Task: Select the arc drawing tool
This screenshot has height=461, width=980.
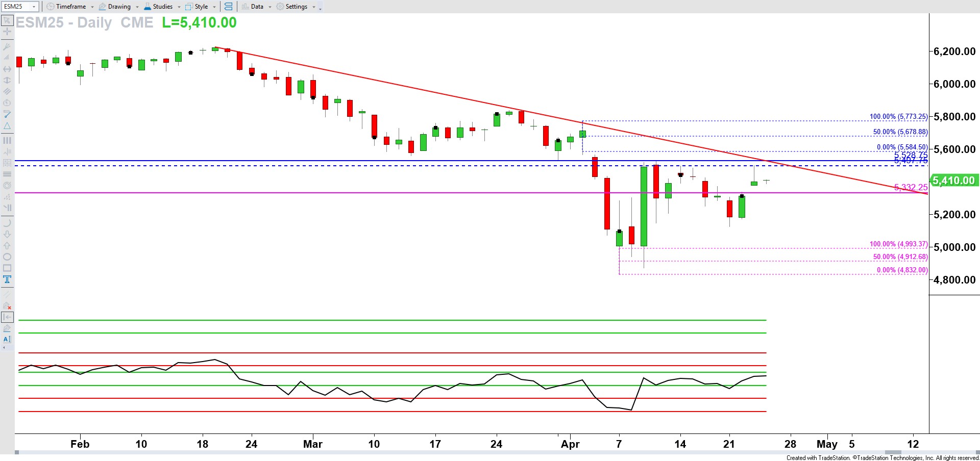Action: tap(7, 223)
